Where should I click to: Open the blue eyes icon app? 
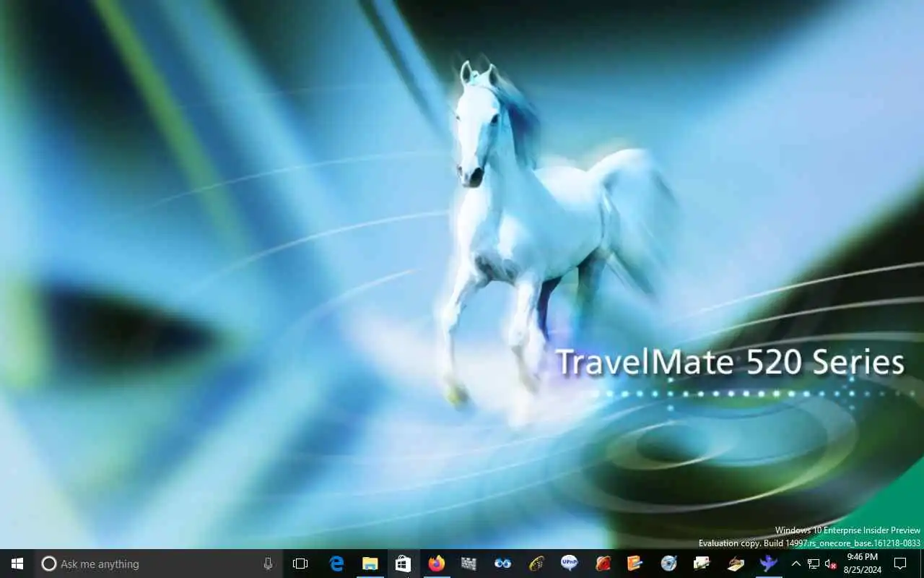[502, 564]
